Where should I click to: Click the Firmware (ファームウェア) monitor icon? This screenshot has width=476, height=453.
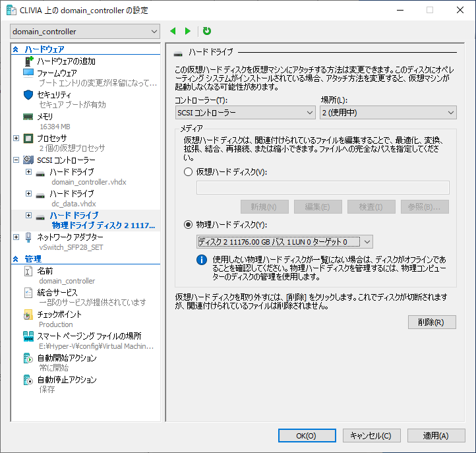tap(28, 73)
